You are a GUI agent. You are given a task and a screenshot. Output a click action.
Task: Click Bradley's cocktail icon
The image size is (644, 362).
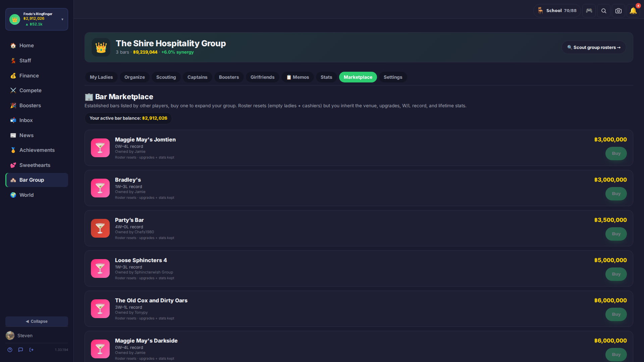(x=100, y=188)
